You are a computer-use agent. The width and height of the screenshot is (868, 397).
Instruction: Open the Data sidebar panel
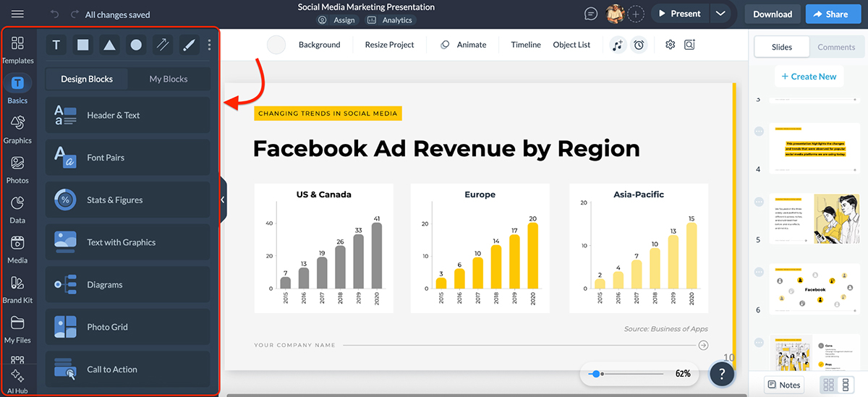click(x=17, y=208)
